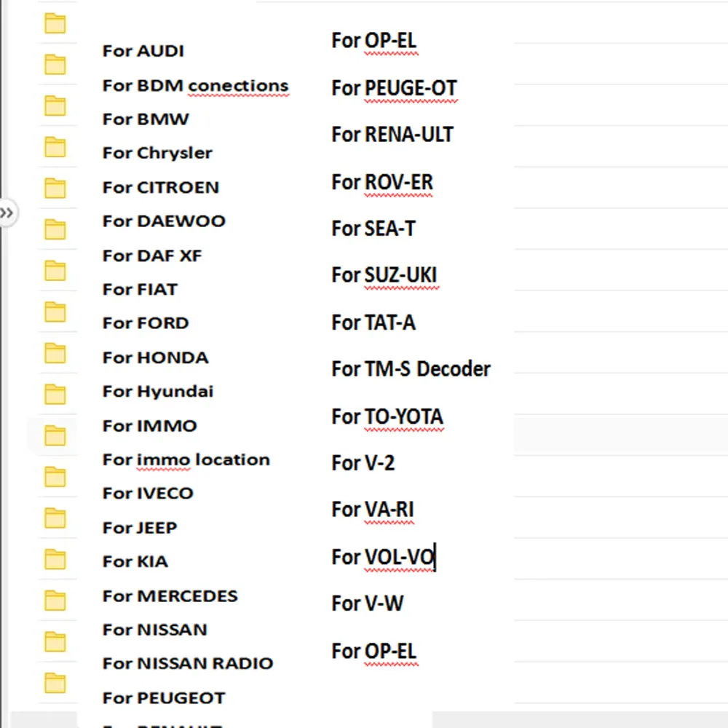The height and width of the screenshot is (728, 728).
Task: Select the 'For DAEWOO' line
Action: [x=164, y=221]
